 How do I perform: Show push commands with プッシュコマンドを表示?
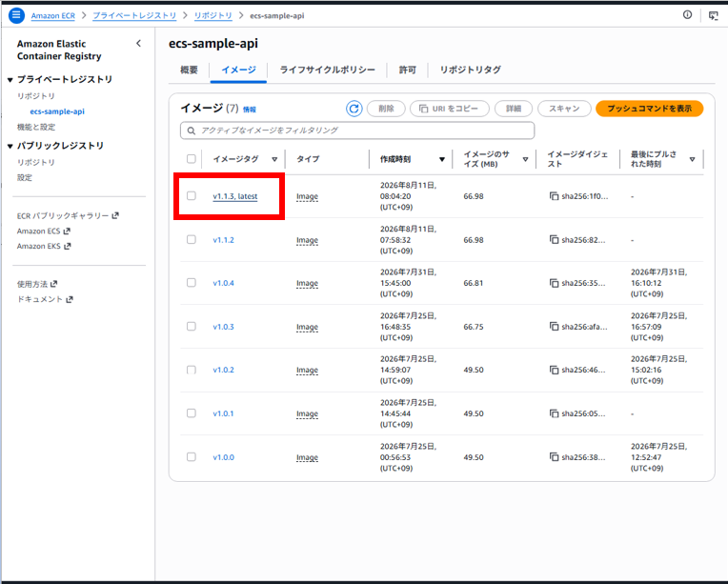649,109
